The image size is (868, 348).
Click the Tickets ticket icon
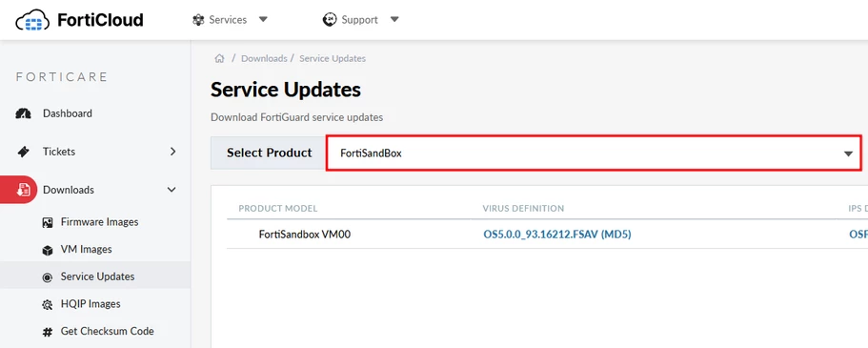23,152
